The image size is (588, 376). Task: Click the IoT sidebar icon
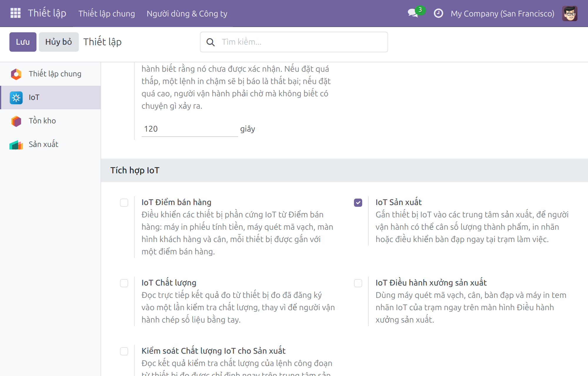click(x=16, y=98)
